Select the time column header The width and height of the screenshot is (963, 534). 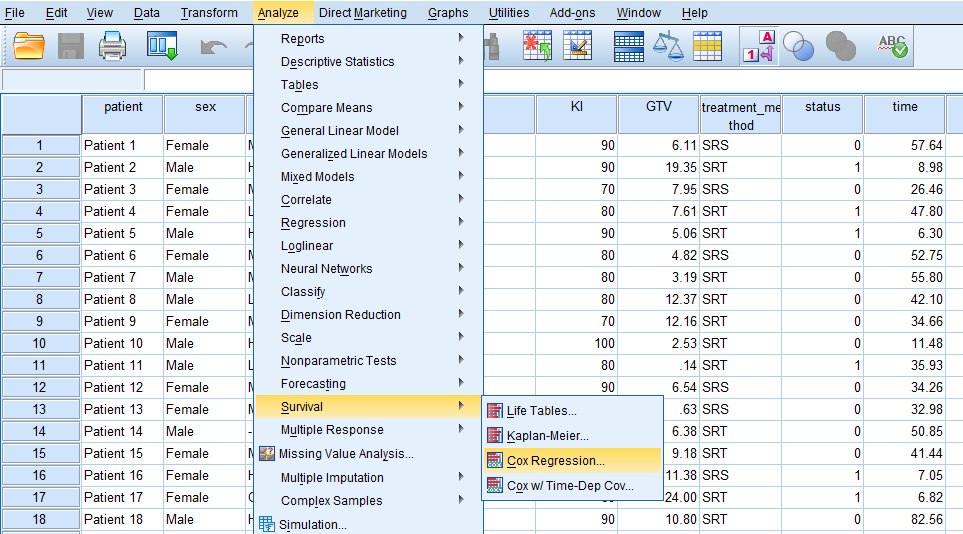click(905, 114)
